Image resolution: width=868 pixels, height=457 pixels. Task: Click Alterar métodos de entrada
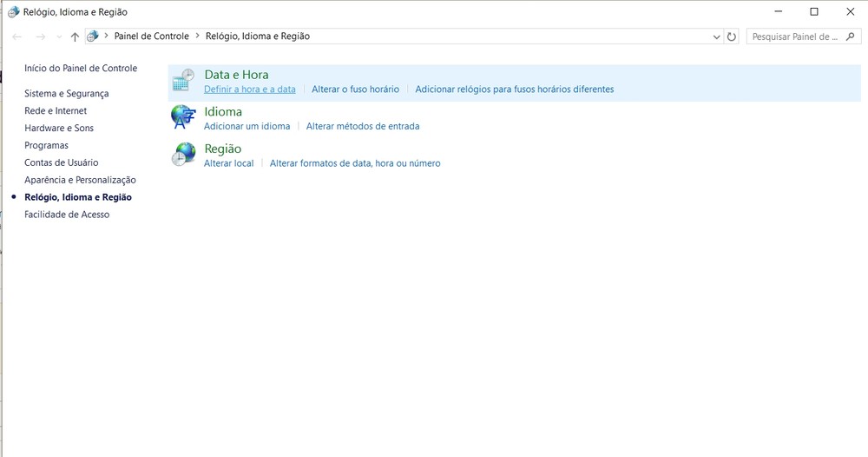(x=363, y=126)
